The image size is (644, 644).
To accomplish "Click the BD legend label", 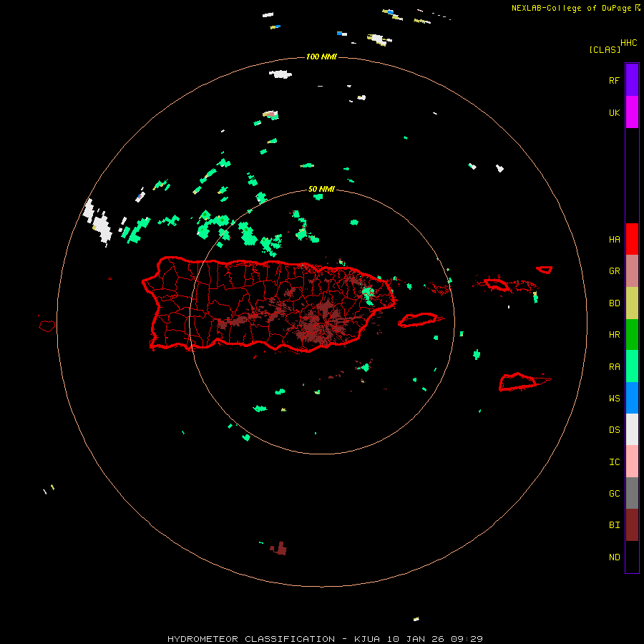I will 614,303.
